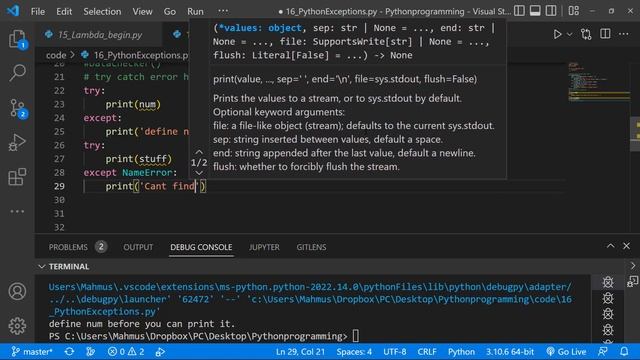The width and height of the screenshot is (640, 360).
Task: Maximize the panel with up chevron
Action: click(610, 246)
